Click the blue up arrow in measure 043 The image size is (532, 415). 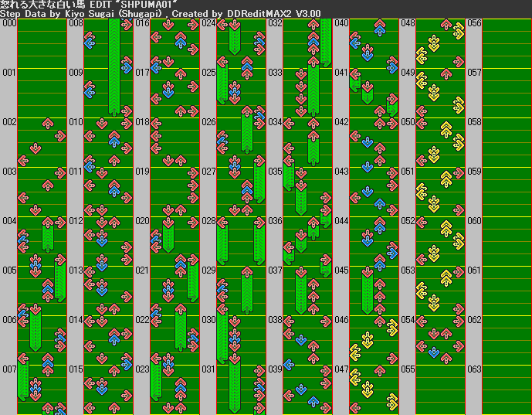point(380,204)
